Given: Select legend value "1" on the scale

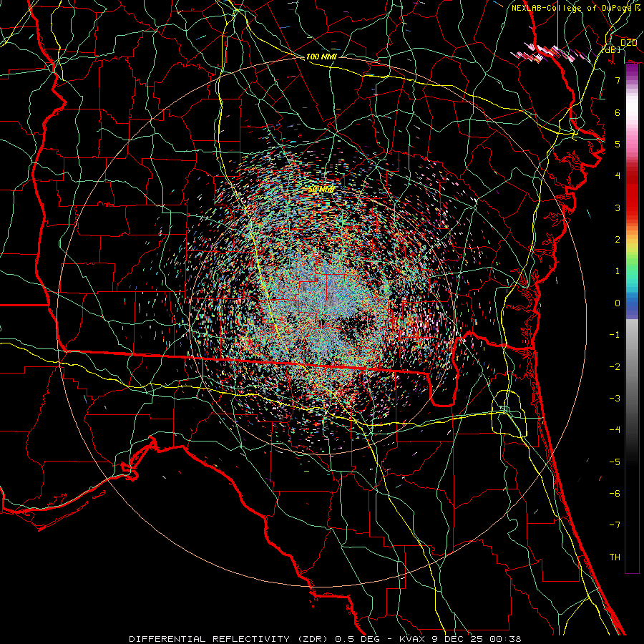Looking at the screenshot, I should pos(618,271).
